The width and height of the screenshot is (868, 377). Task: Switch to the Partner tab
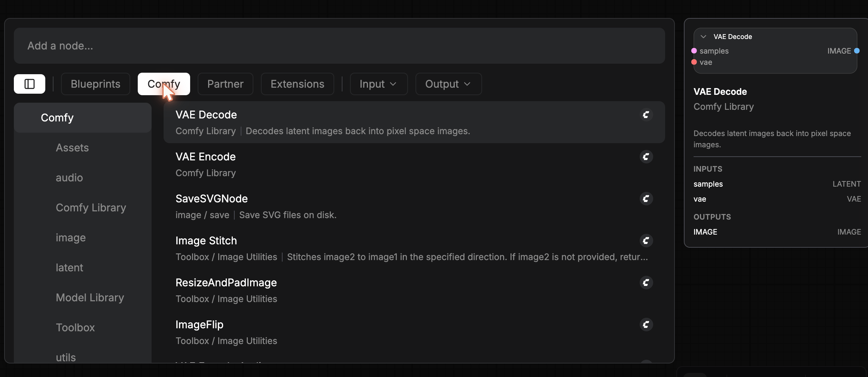225,84
